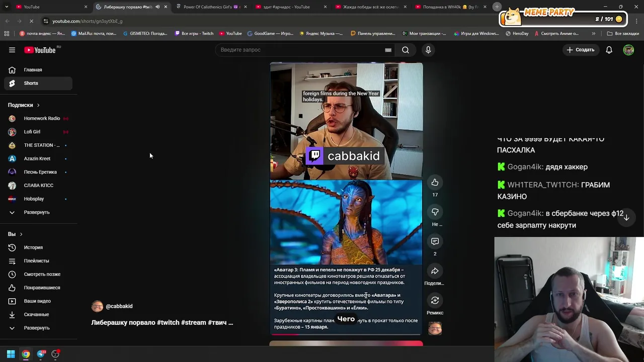Open GoodGame bookmark

point(270,34)
